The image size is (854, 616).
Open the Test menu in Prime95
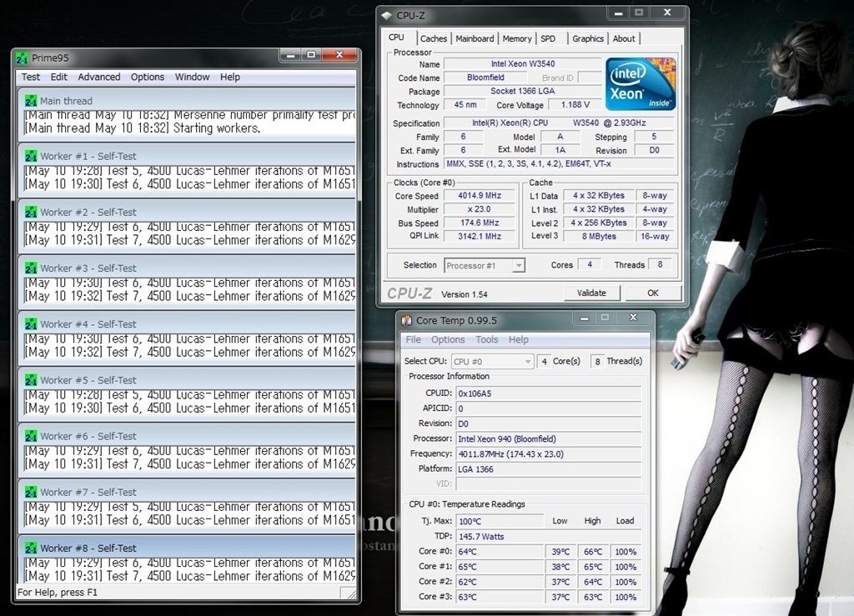pos(31,78)
